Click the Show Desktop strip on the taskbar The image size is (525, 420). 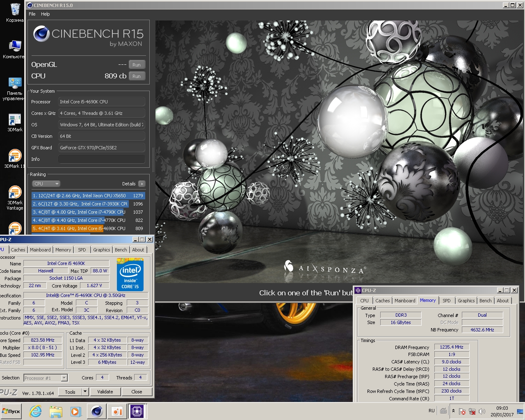point(520,411)
